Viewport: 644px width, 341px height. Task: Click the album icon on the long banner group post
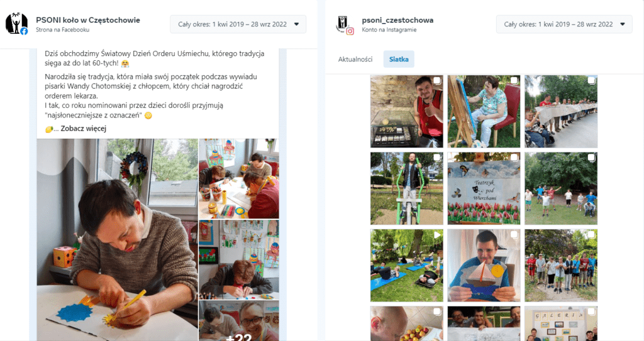591,81
